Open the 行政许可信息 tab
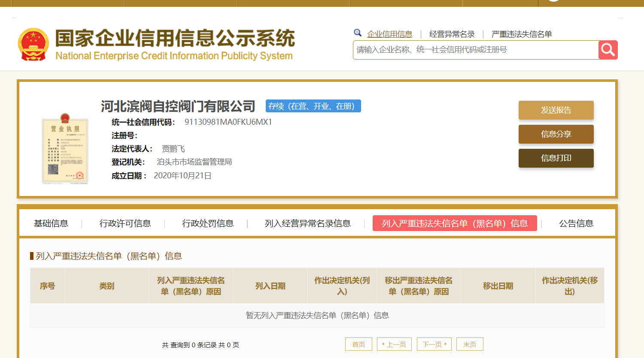 tap(125, 223)
